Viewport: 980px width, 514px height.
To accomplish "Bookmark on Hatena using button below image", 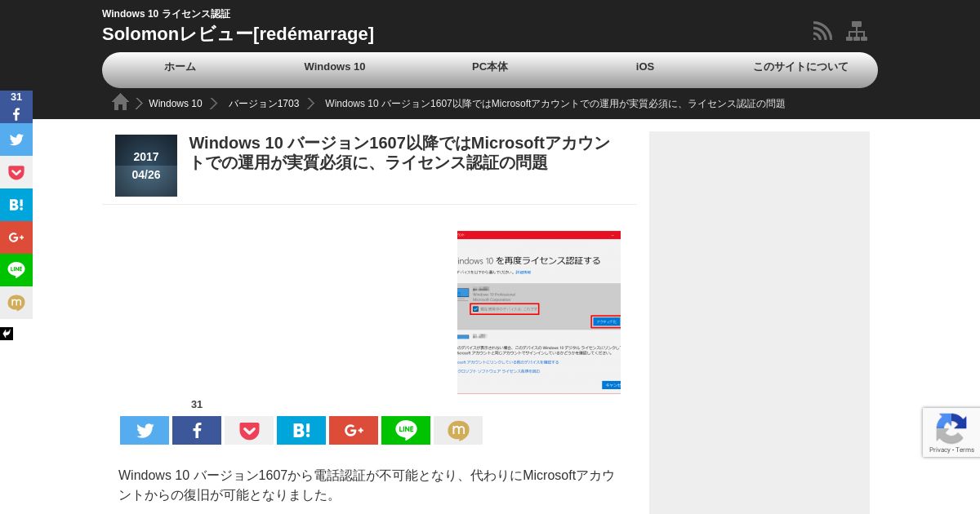I will [301, 431].
